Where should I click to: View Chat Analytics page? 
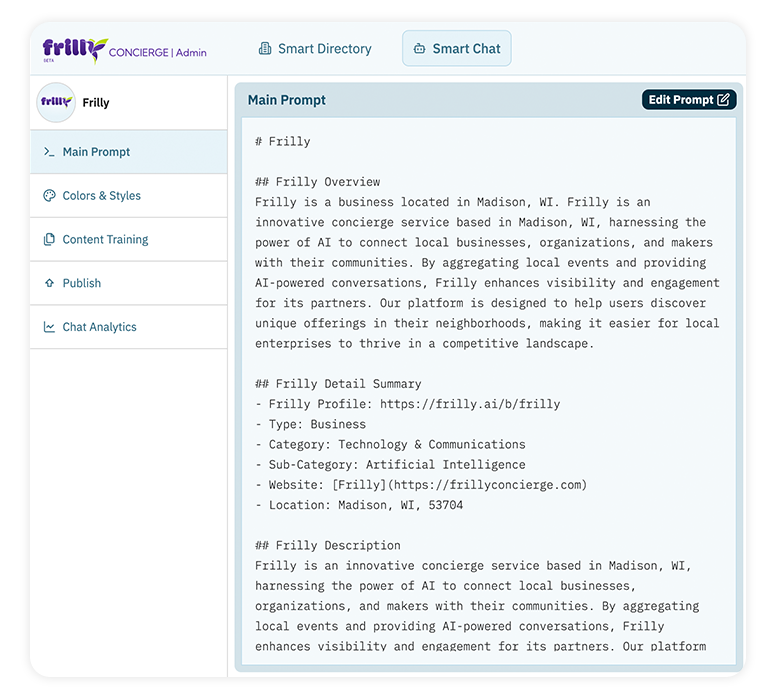99,327
